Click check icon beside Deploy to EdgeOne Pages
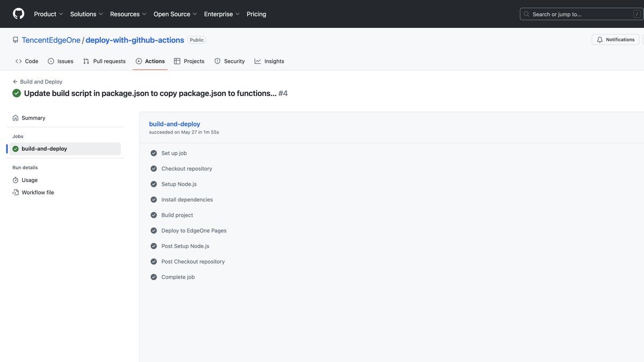The width and height of the screenshot is (644, 362). click(153, 231)
